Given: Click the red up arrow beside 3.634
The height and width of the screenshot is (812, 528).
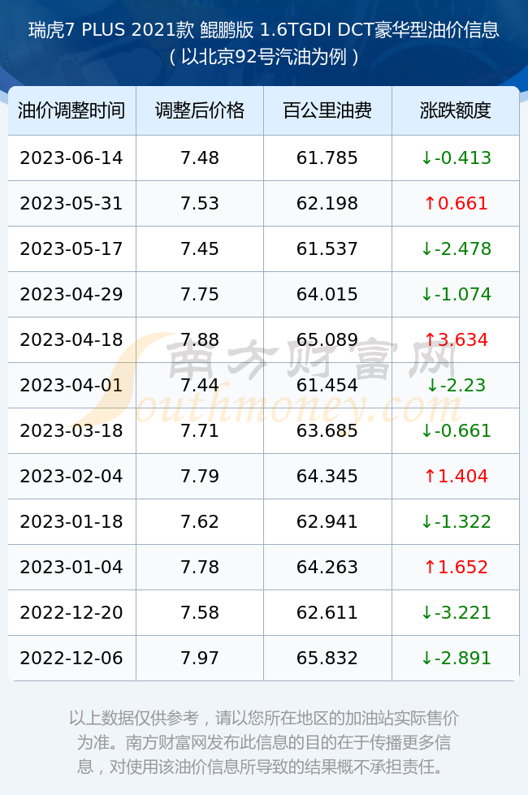Looking at the screenshot, I should click(x=430, y=339).
